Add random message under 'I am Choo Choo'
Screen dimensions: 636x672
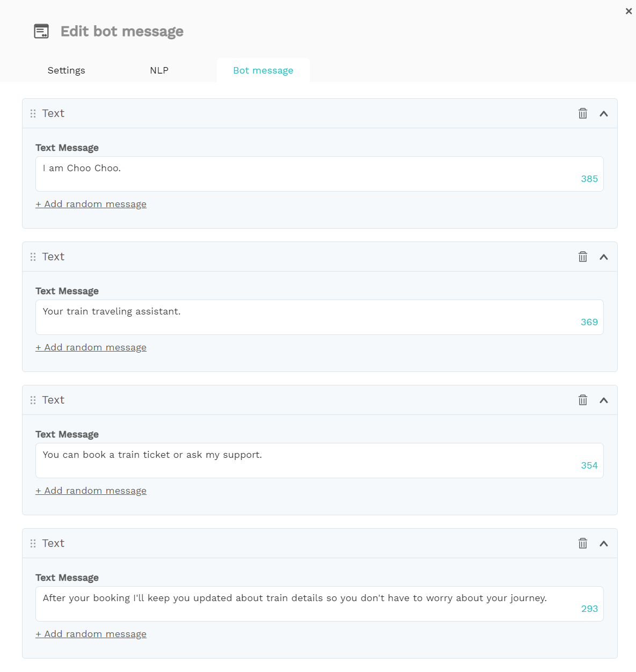[x=91, y=204]
